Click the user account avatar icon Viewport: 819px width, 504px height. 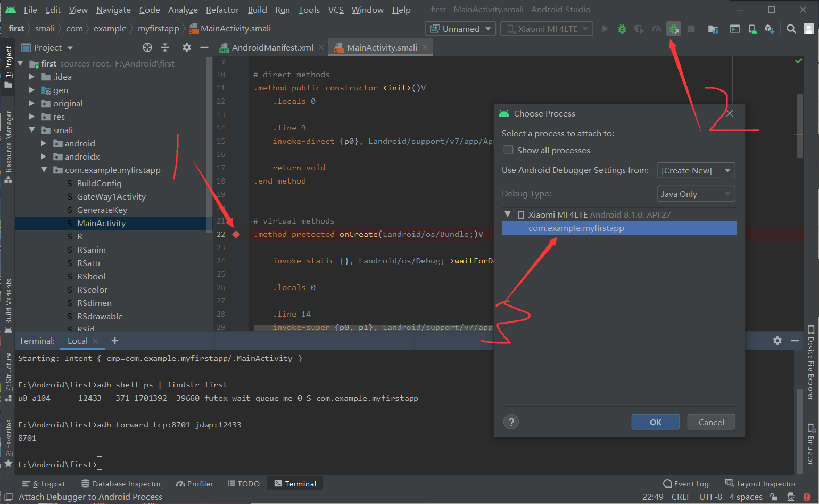[x=809, y=29]
